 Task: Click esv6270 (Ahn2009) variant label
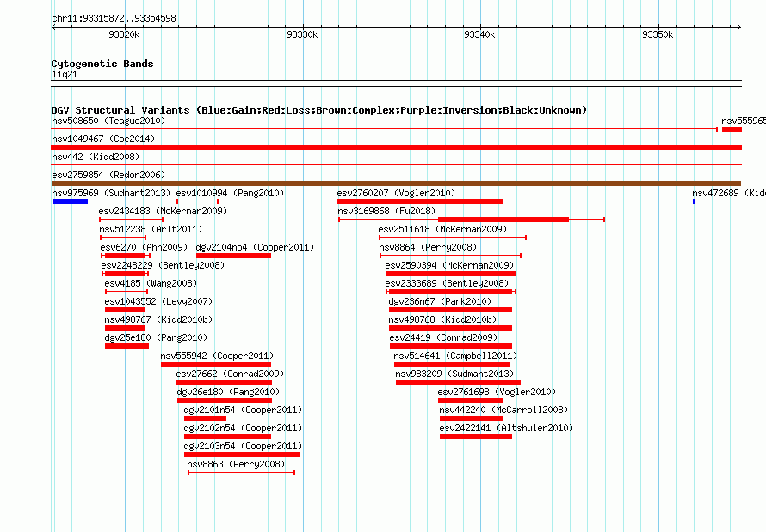click(x=144, y=247)
